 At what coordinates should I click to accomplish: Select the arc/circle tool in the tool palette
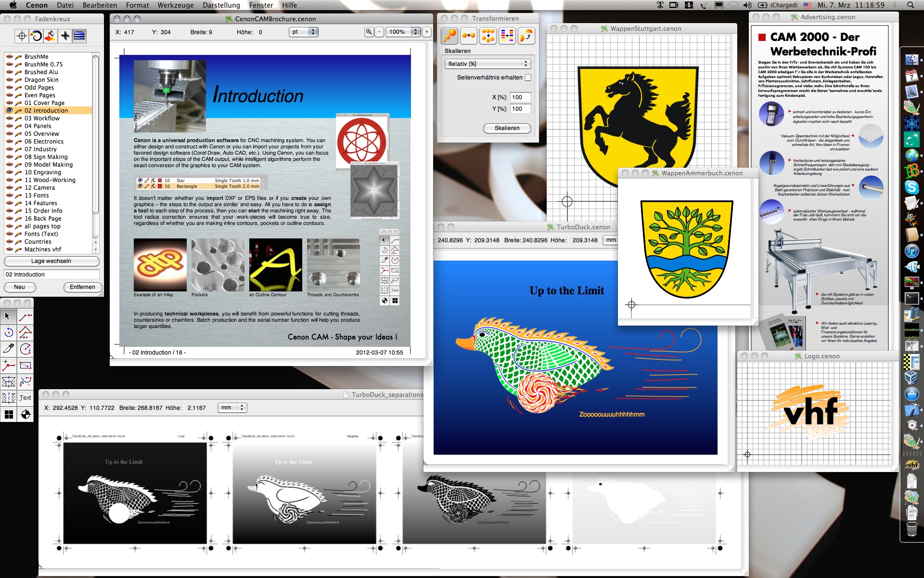pyautogui.click(x=25, y=349)
